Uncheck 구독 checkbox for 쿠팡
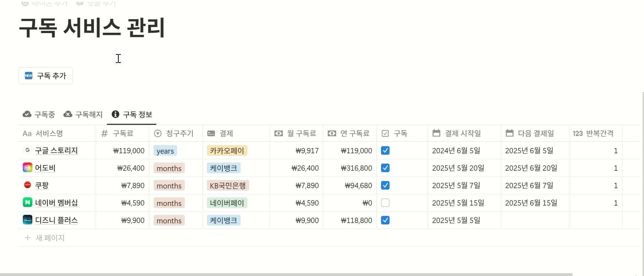The image size is (644, 276). pos(385,185)
